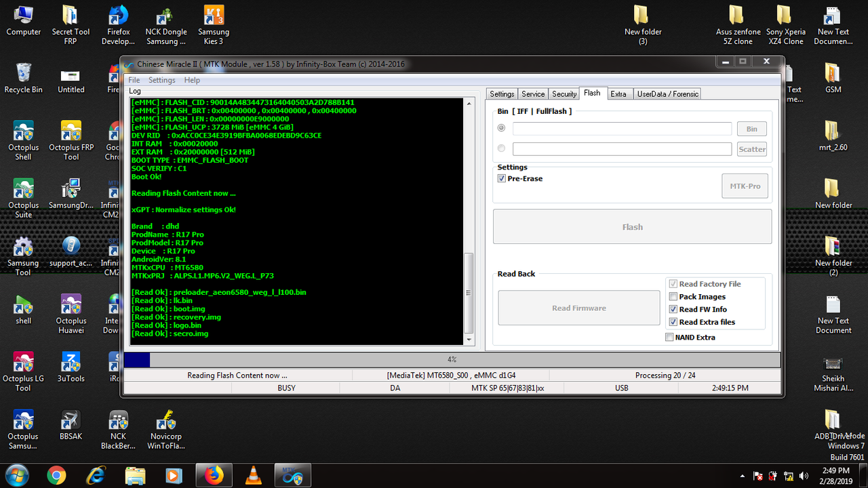Open the Help menu

tap(192, 80)
